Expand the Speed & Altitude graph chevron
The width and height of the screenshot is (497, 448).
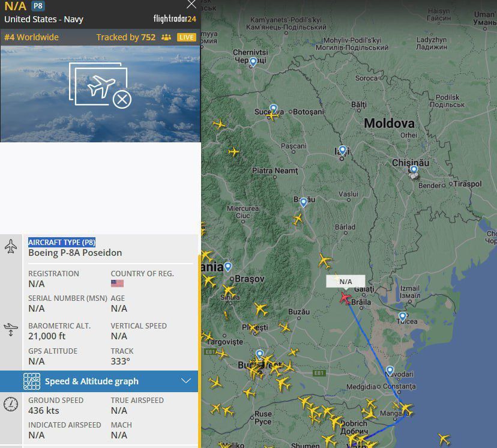[186, 381]
